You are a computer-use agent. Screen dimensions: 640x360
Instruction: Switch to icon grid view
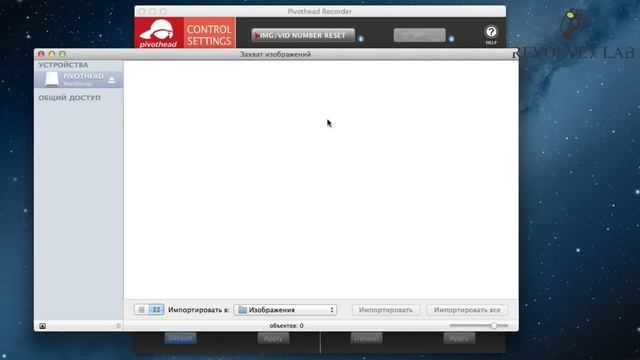[x=156, y=310]
